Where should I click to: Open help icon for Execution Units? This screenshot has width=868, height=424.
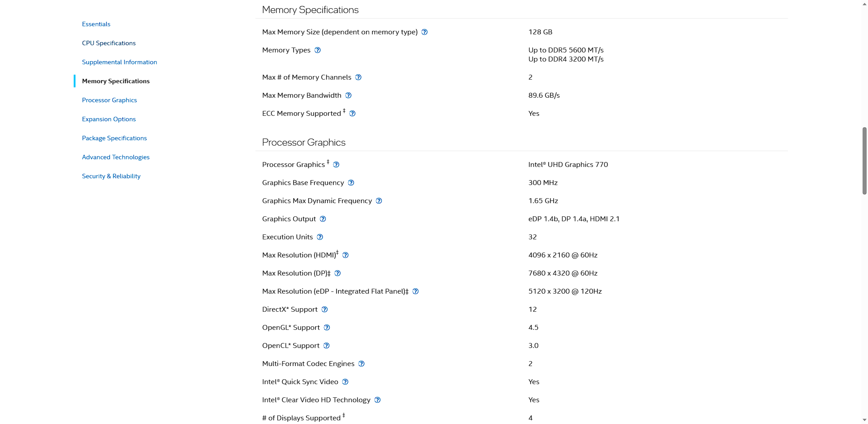[x=320, y=237]
